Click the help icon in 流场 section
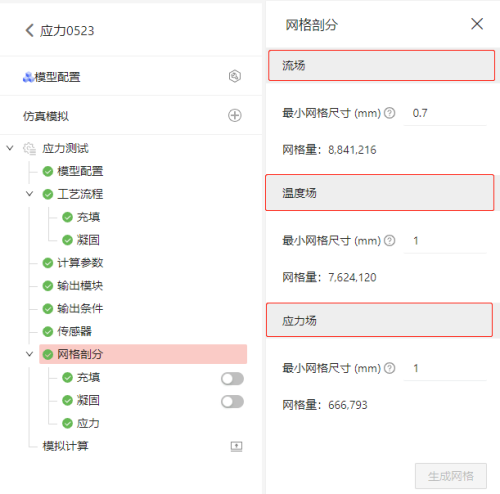500x494 pixels. (389, 113)
